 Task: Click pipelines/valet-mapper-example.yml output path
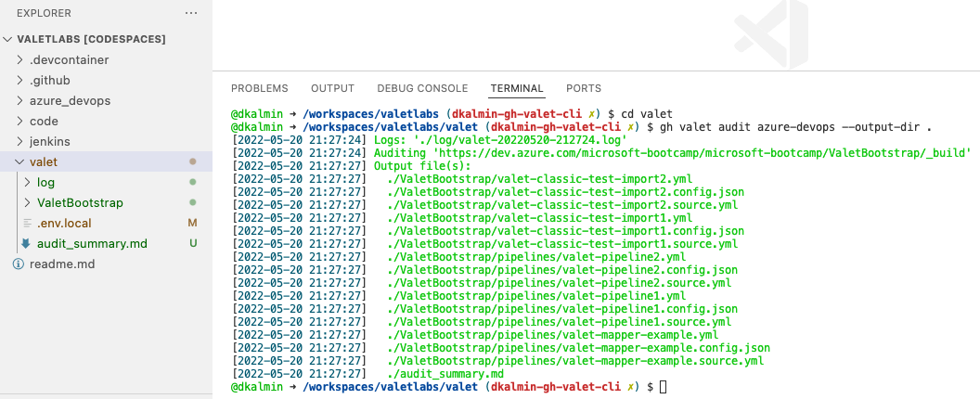pyautogui.click(x=552, y=336)
